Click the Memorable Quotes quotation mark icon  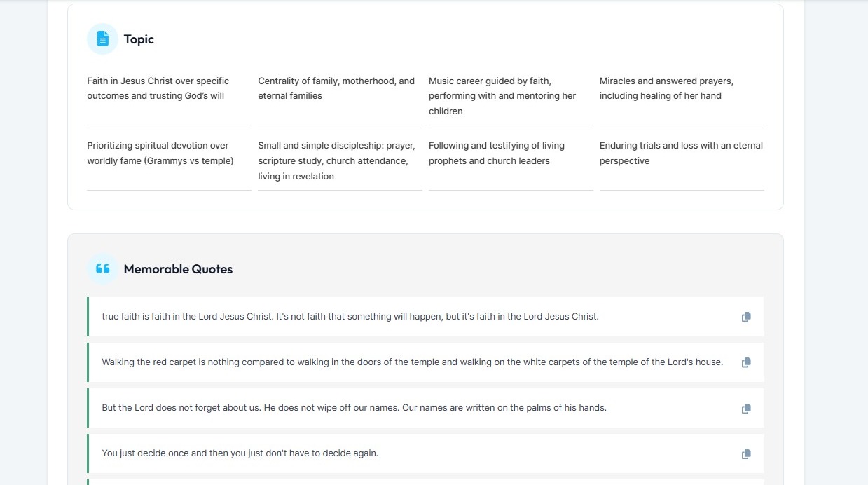pyautogui.click(x=102, y=269)
